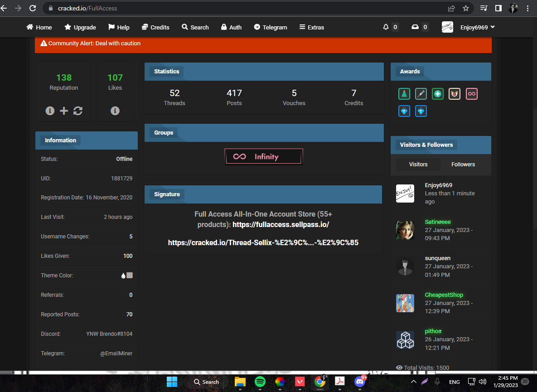This screenshot has width=537, height=392.
Task: Open the Telegram nav link
Action: coord(271,27)
